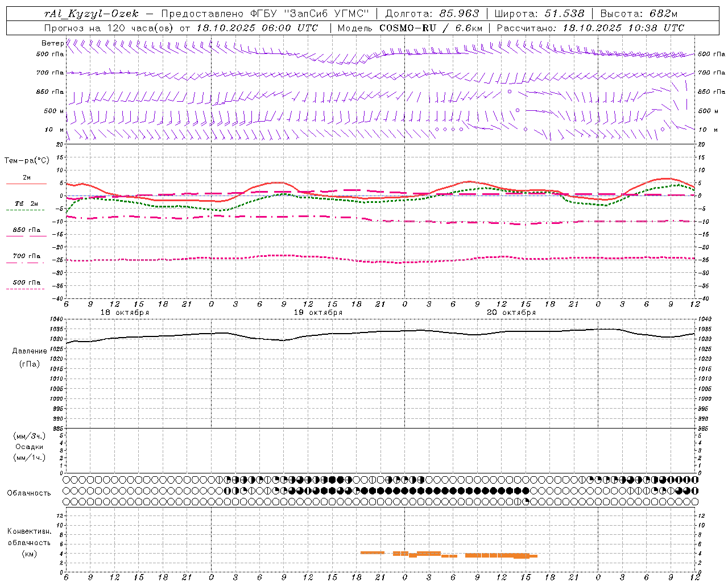728x582 pixels.
Task: Click the 18 октября date label
Action: 125,313
